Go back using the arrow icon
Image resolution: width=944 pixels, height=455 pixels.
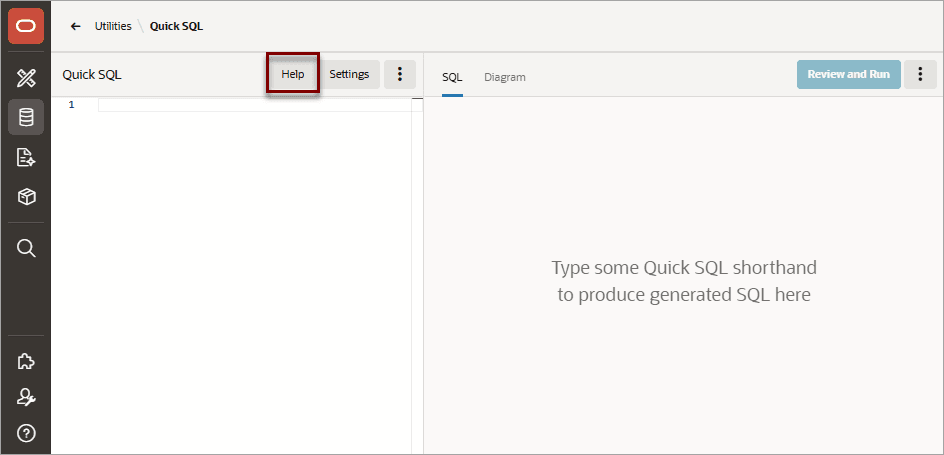[75, 26]
